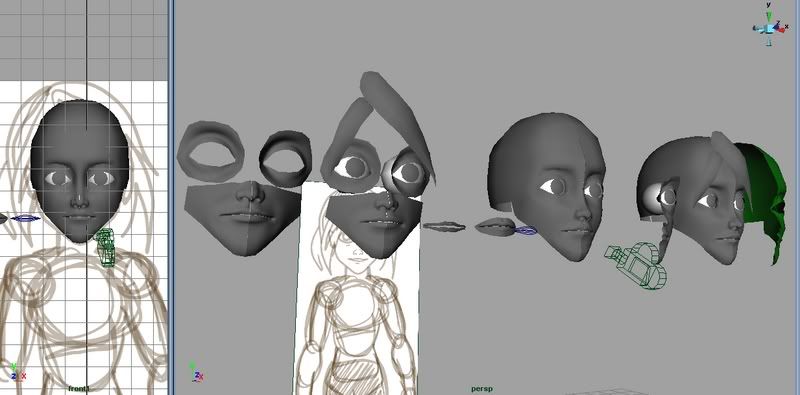This screenshot has width=800, height=395.
Task: Select the flat grey lips mesh between the heads
Action: [443, 227]
